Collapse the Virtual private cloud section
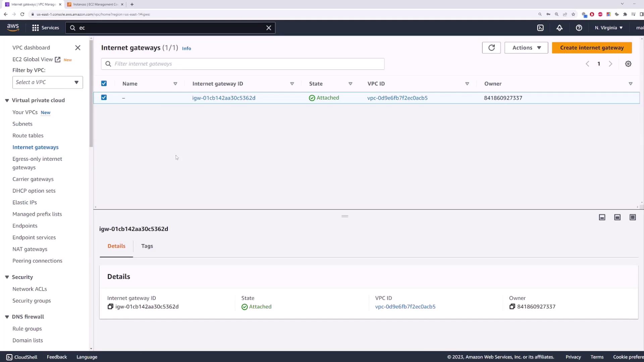 click(x=7, y=100)
